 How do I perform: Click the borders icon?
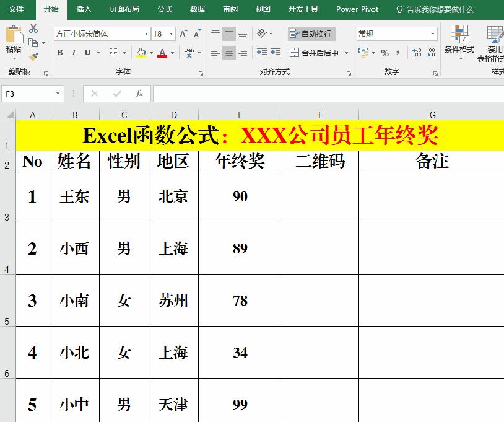114,53
